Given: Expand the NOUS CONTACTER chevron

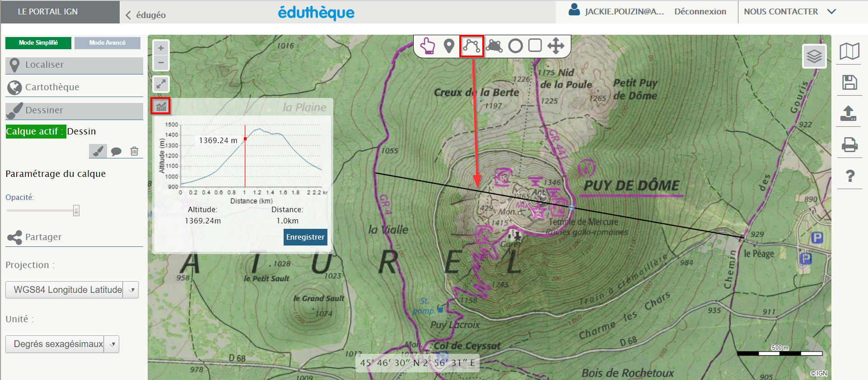Looking at the screenshot, I should coord(831,12).
